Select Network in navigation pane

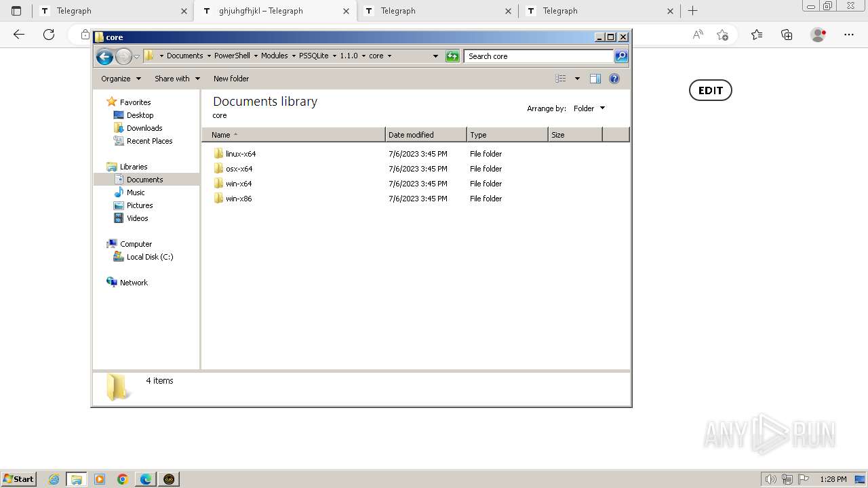[x=134, y=283]
